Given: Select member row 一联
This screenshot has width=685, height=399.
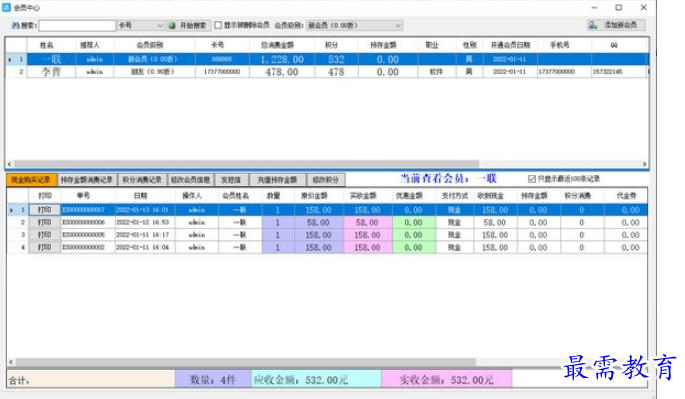Looking at the screenshot, I should pyautogui.click(x=327, y=59).
